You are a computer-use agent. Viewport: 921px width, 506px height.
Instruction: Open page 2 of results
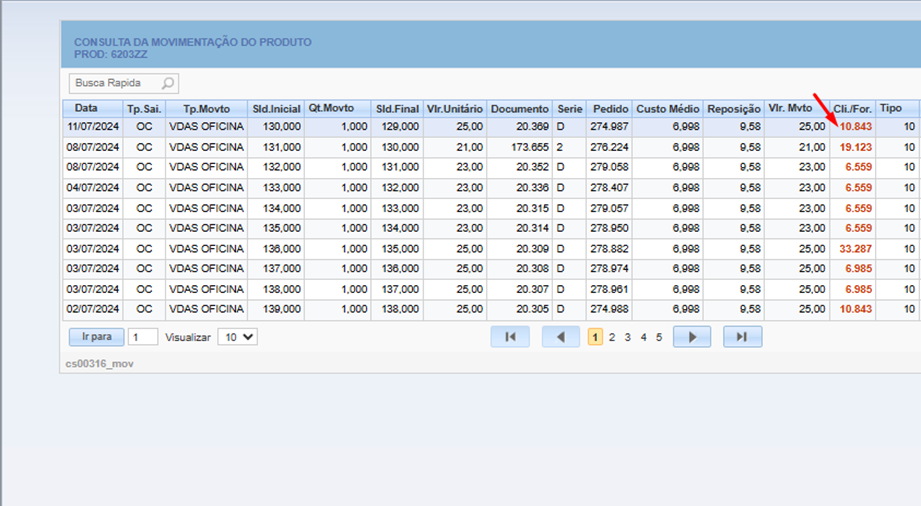pos(612,337)
